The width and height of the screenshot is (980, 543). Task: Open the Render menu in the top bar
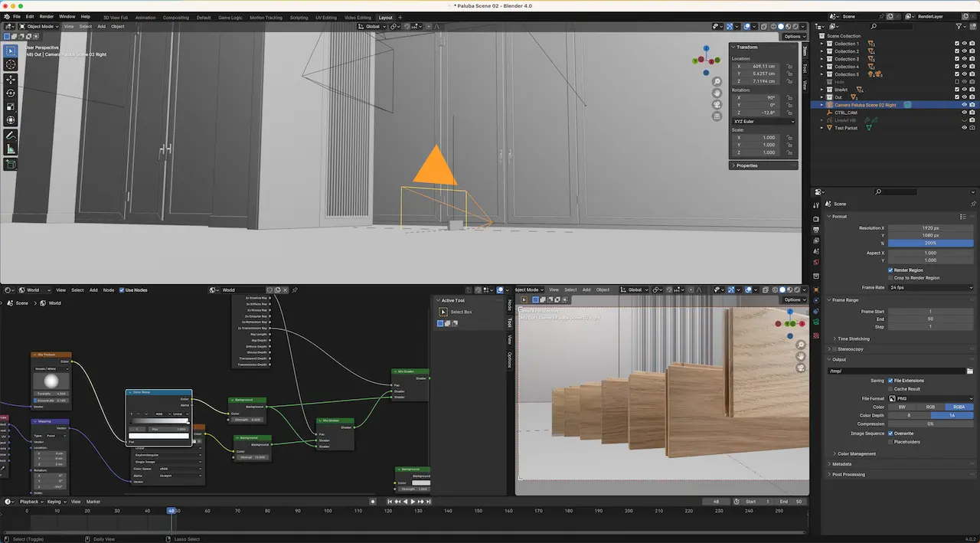[x=46, y=16]
